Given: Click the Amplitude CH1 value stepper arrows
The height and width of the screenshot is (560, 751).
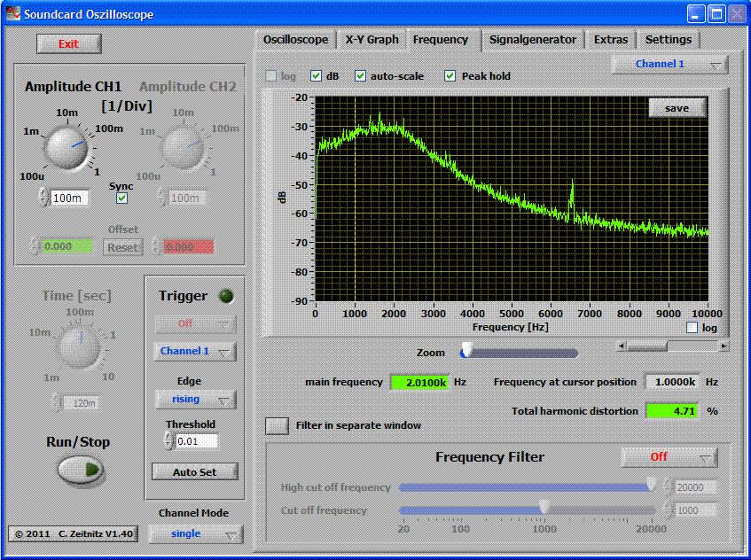Looking at the screenshot, I should pos(43,198).
